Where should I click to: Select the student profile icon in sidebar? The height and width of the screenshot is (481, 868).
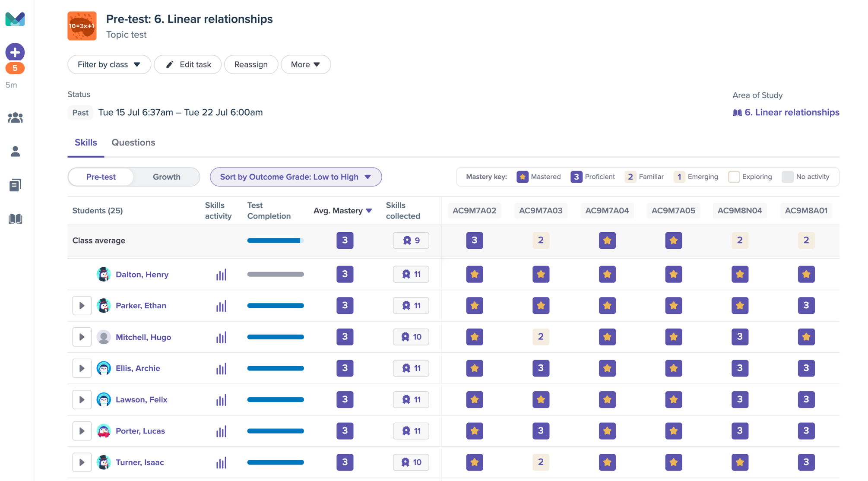coord(15,151)
